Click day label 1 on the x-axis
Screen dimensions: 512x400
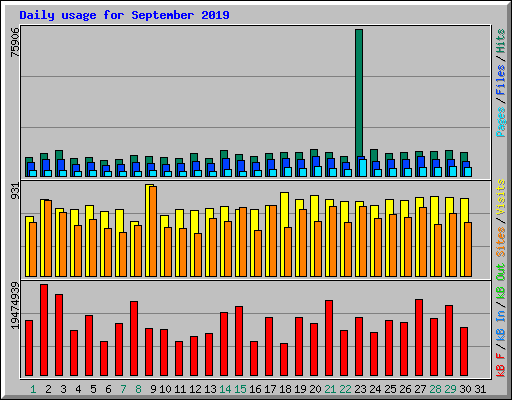33,389
